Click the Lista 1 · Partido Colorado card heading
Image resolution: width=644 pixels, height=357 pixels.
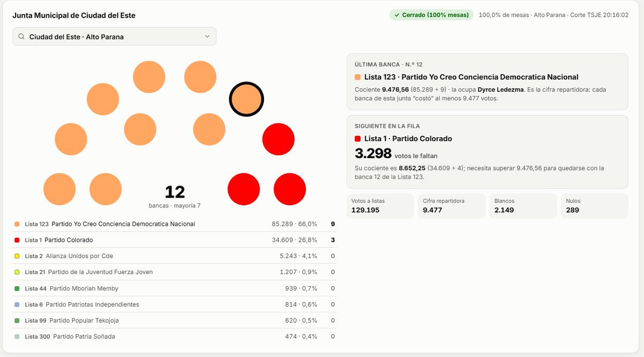coord(408,139)
